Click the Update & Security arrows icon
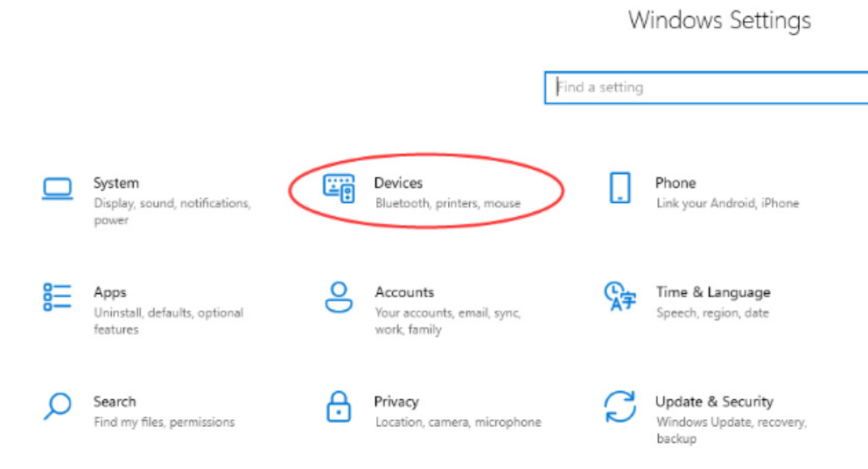The width and height of the screenshot is (868, 469). tap(619, 407)
